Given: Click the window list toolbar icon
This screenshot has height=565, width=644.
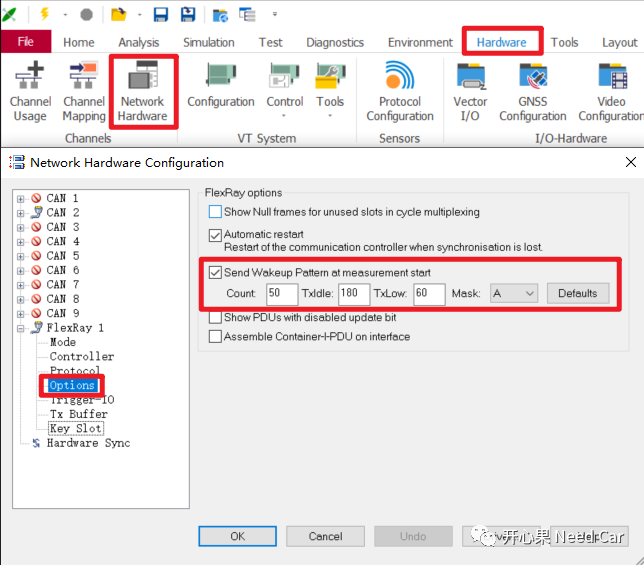Looking at the screenshot, I should click(x=247, y=15).
